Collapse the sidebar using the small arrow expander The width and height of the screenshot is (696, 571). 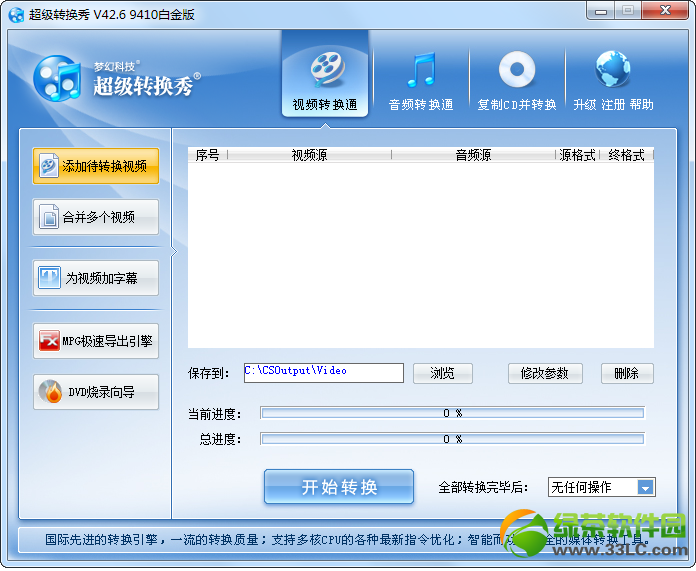tap(174, 252)
